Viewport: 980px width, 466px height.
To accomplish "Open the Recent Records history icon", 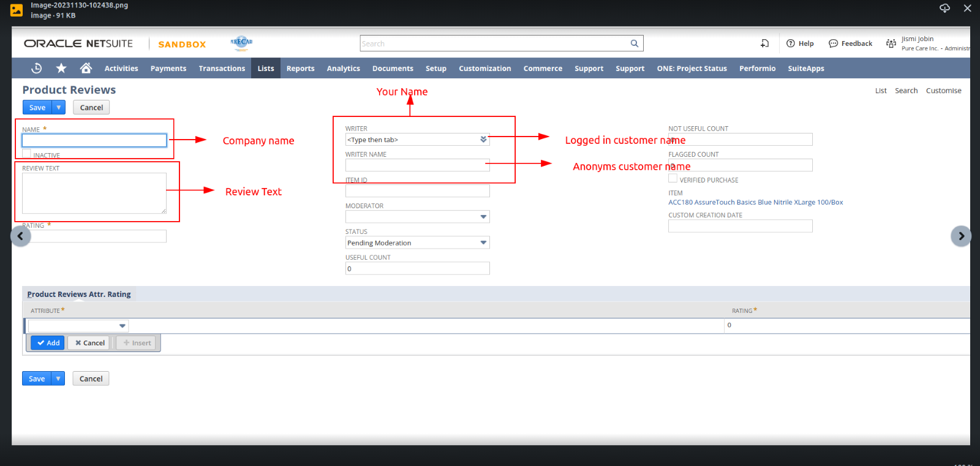I will click(x=37, y=68).
